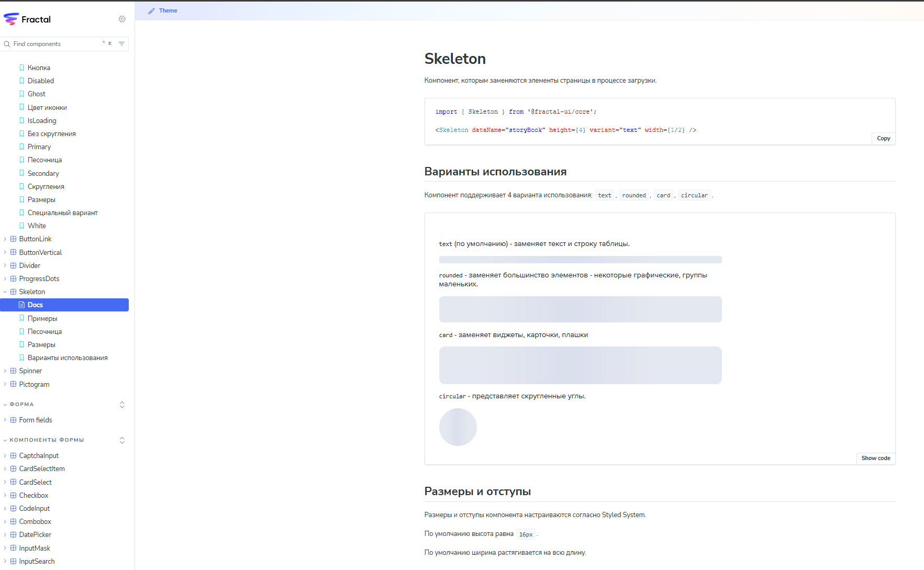Expand the Form fields tree node
This screenshot has height=570, width=924.
(5, 420)
